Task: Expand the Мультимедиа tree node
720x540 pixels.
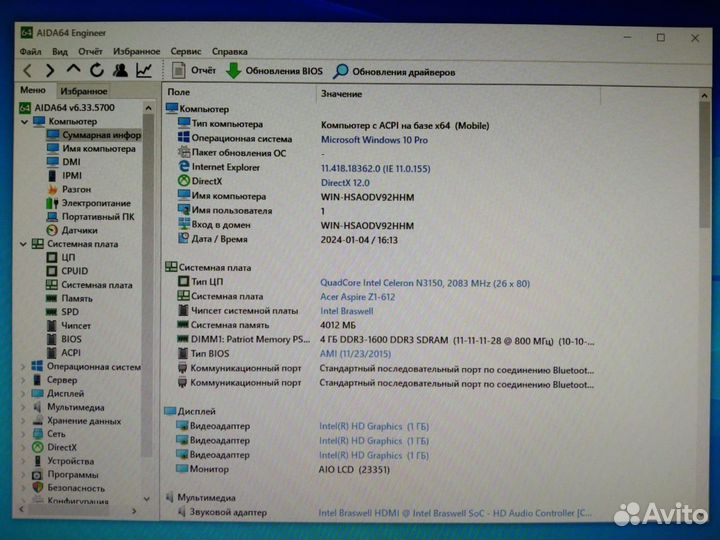Action: [x=23, y=407]
